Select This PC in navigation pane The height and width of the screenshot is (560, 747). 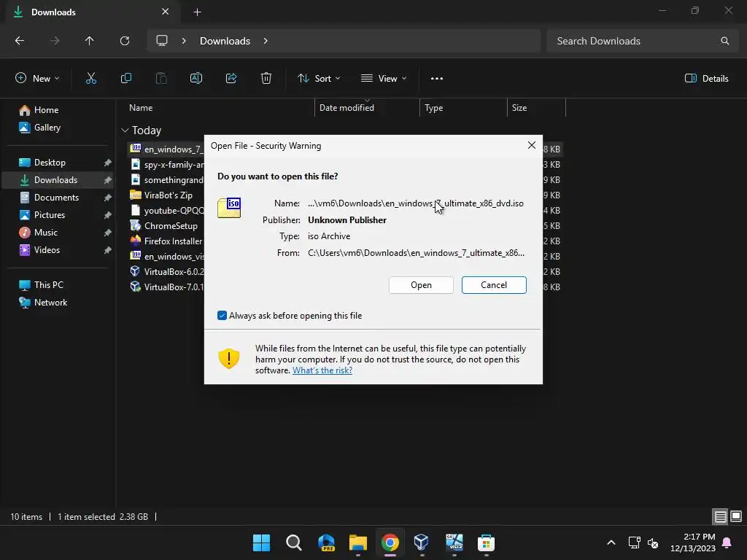point(48,285)
